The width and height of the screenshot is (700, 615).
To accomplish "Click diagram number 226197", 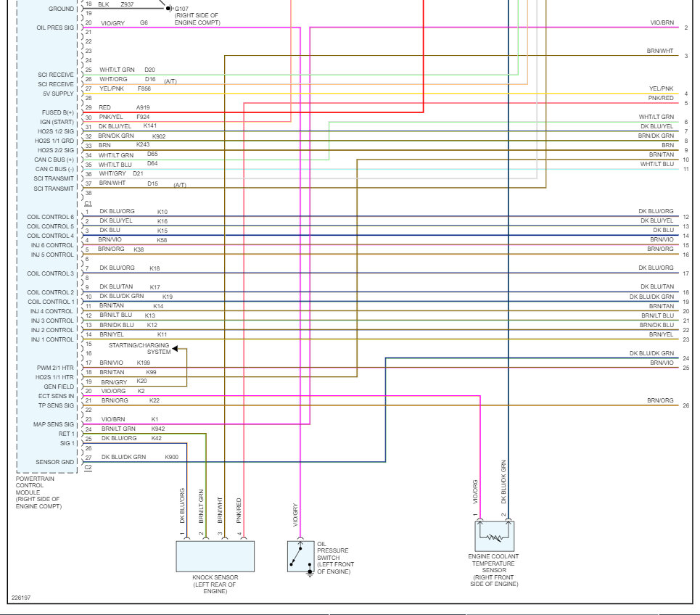I will pos(21,598).
